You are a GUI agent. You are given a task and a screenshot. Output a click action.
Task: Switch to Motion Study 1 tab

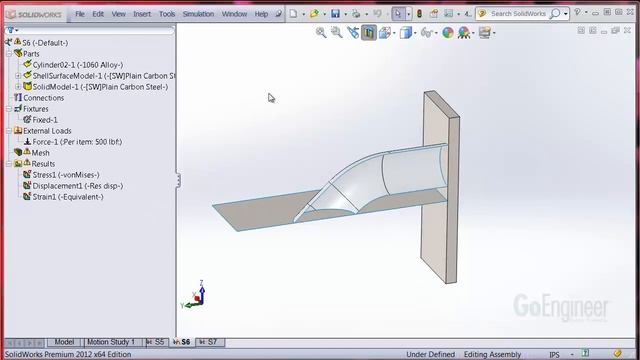click(x=111, y=342)
